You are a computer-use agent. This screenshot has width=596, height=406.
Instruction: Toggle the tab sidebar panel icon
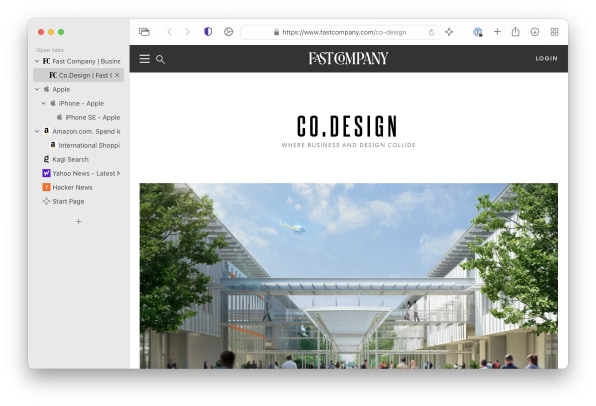click(144, 32)
